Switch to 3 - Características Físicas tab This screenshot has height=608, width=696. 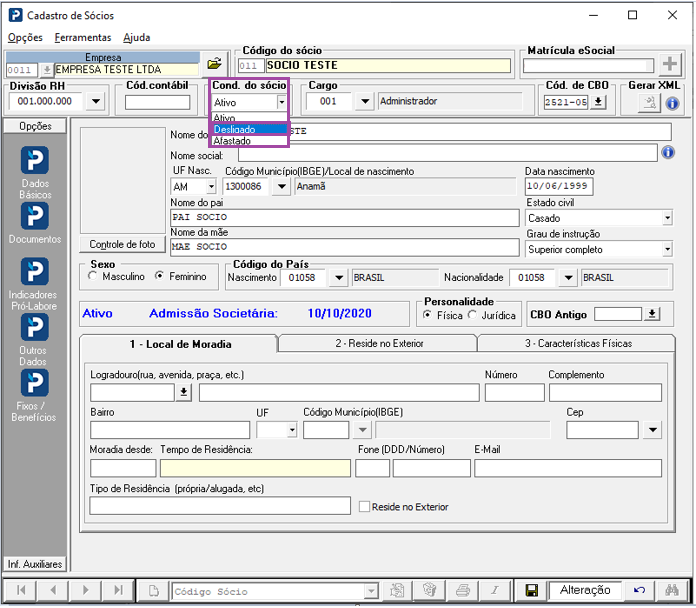[578, 343]
